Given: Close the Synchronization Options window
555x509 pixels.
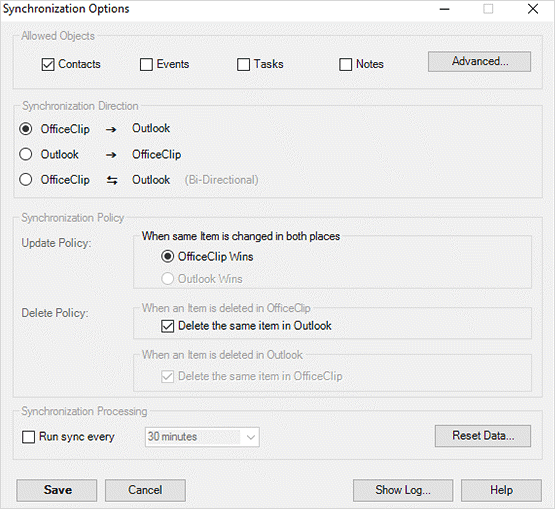Looking at the screenshot, I should [533, 9].
